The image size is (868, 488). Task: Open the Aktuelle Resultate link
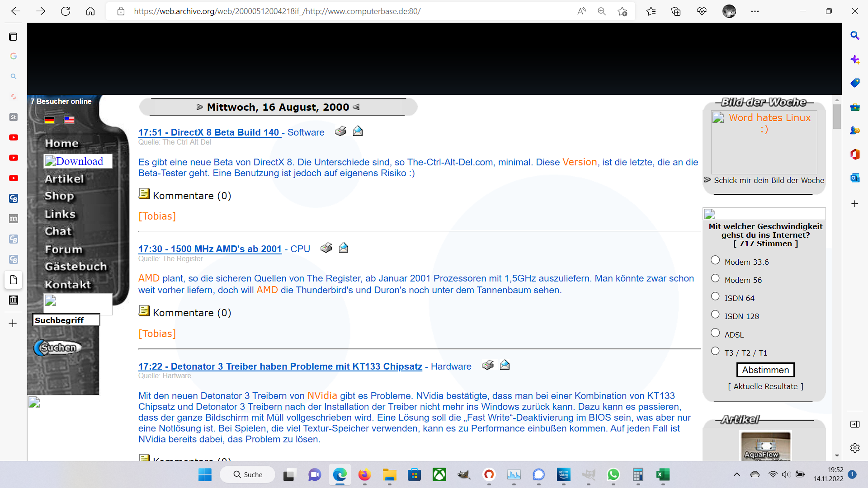coord(765,386)
